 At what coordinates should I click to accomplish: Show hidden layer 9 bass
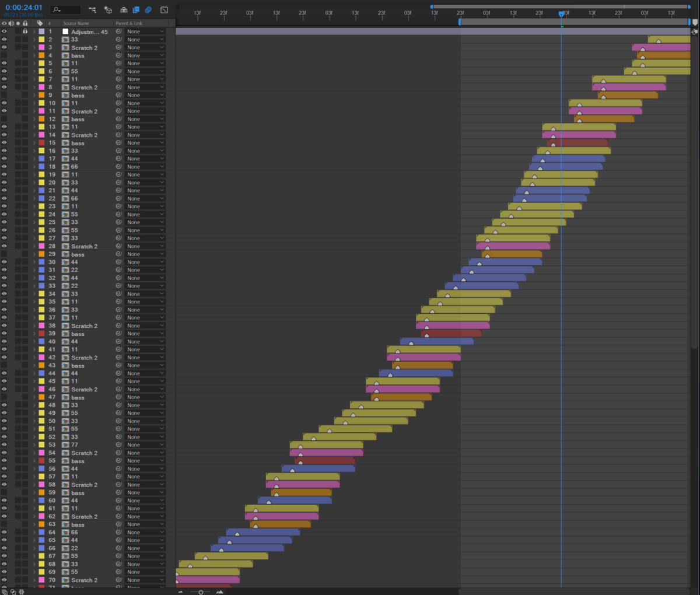click(x=4, y=95)
